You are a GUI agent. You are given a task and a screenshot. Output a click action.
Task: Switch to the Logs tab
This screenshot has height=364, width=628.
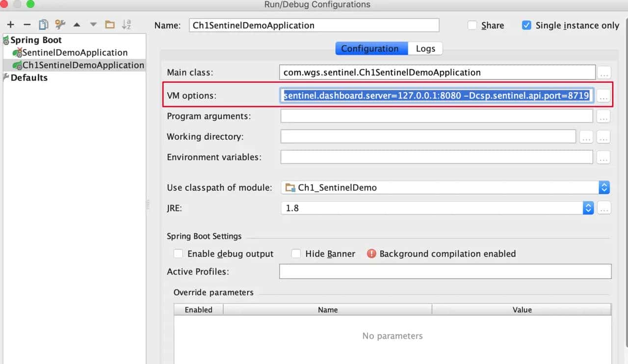[x=425, y=49]
